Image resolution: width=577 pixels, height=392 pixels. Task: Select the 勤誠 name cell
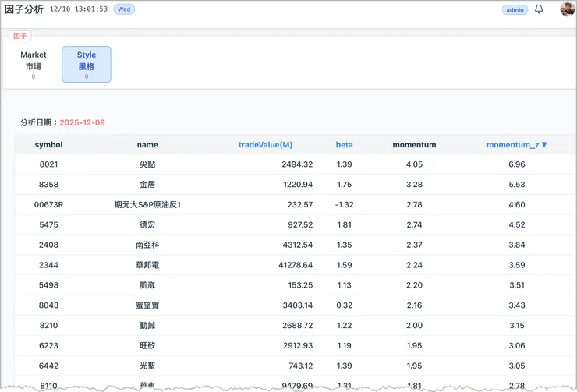point(147,326)
